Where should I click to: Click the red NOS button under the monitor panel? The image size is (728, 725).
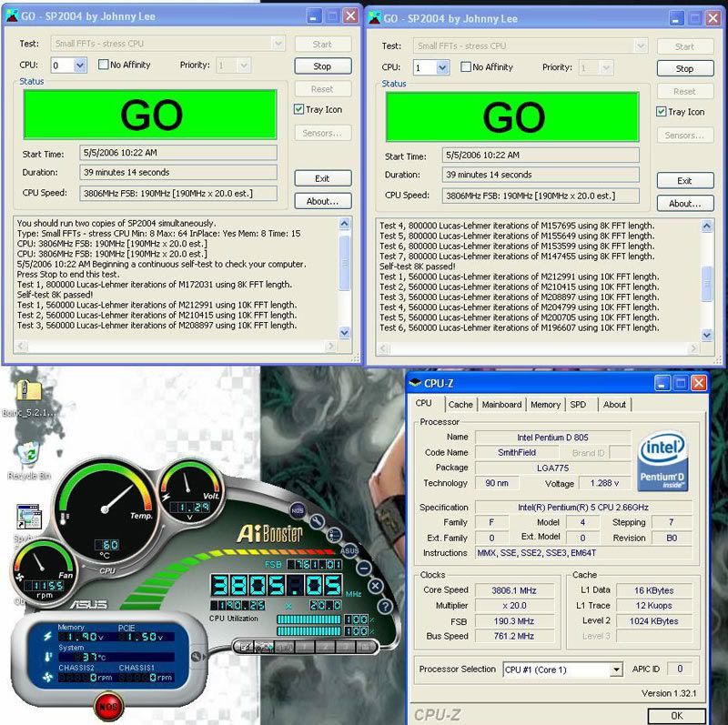point(109,707)
